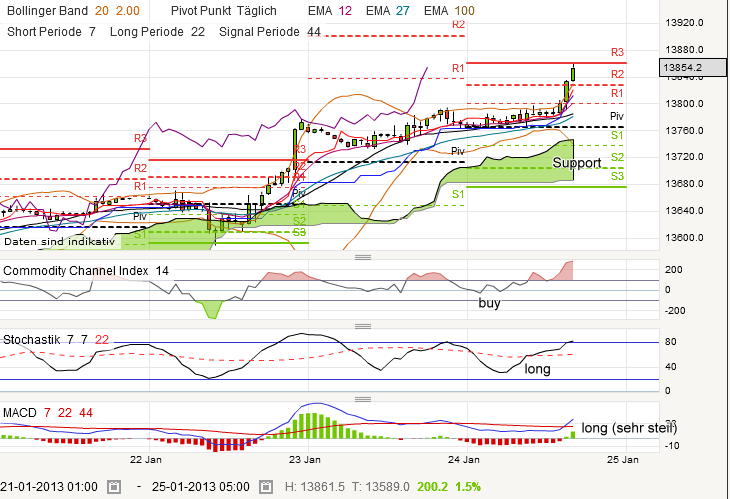
Task: Click the 'Support' annotation on the chart
Action: click(577, 163)
